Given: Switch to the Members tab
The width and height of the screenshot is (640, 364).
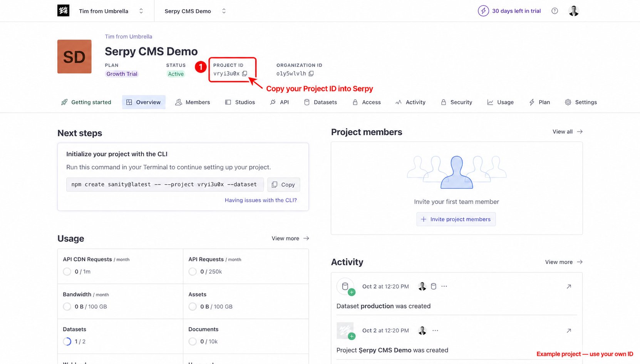Looking at the screenshot, I should (193, 102).
